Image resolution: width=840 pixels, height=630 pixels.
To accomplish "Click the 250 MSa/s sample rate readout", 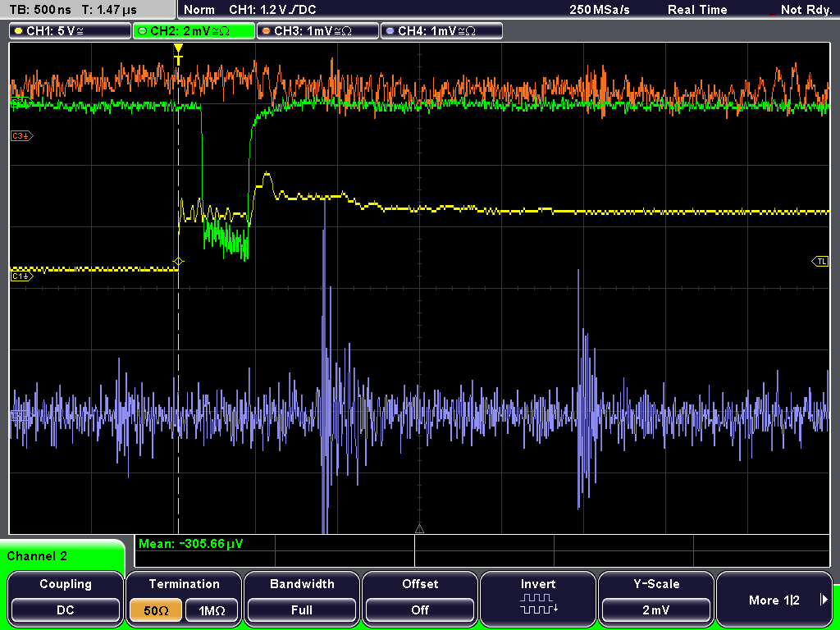I will [x=600, y=10].
